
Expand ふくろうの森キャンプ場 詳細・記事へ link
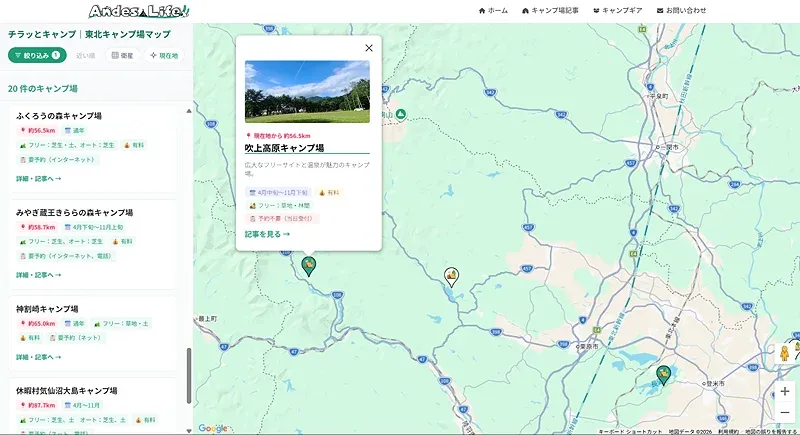[39, 178]
